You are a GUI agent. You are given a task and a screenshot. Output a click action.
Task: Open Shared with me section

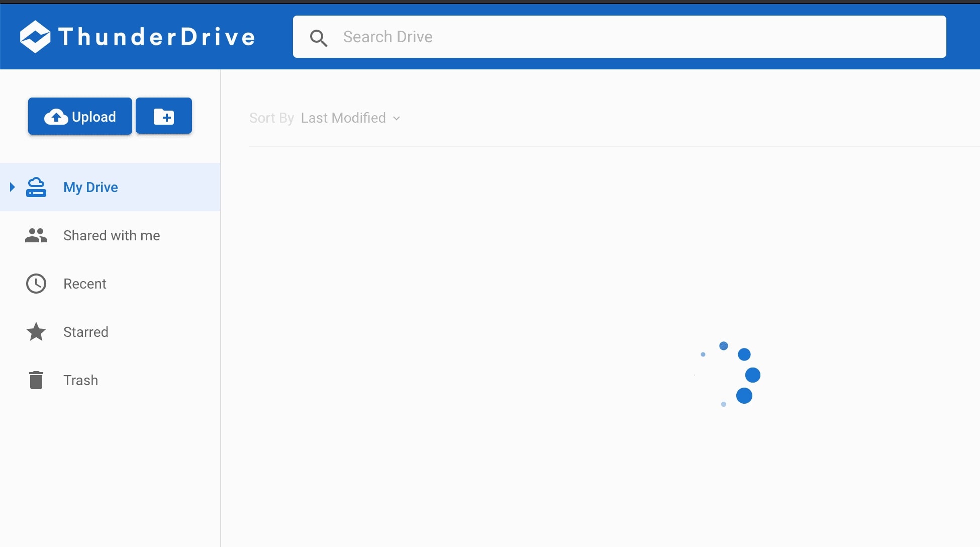click(110, 235)
